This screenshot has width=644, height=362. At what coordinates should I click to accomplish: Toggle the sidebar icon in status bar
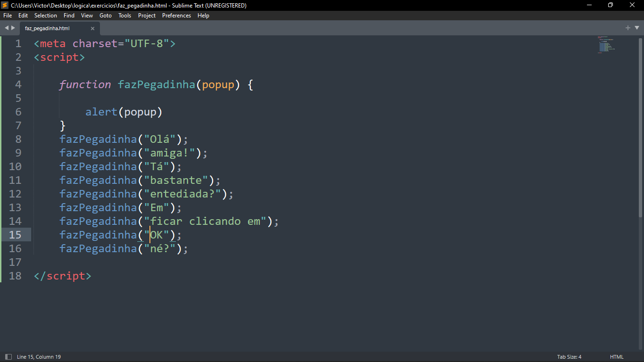[8, 357]
